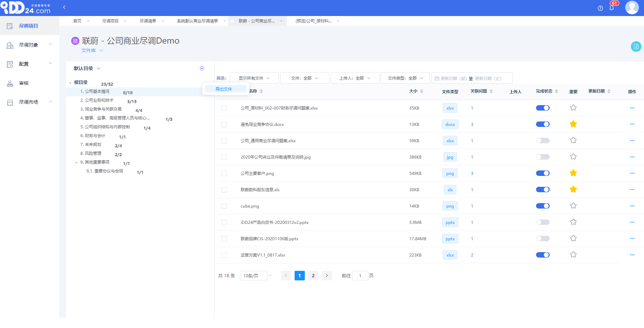This screenshot has width=644, height=328.
Task: Sort by 更新日期 column arrows
Action: pyautogui.click(x=609, y=91)
